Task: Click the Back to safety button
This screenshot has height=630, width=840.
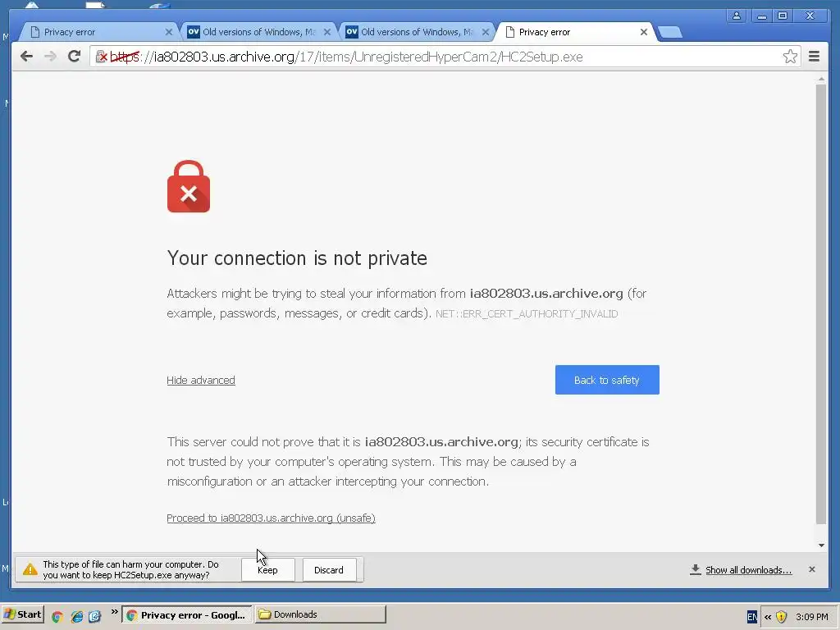Action: (607, 380)
